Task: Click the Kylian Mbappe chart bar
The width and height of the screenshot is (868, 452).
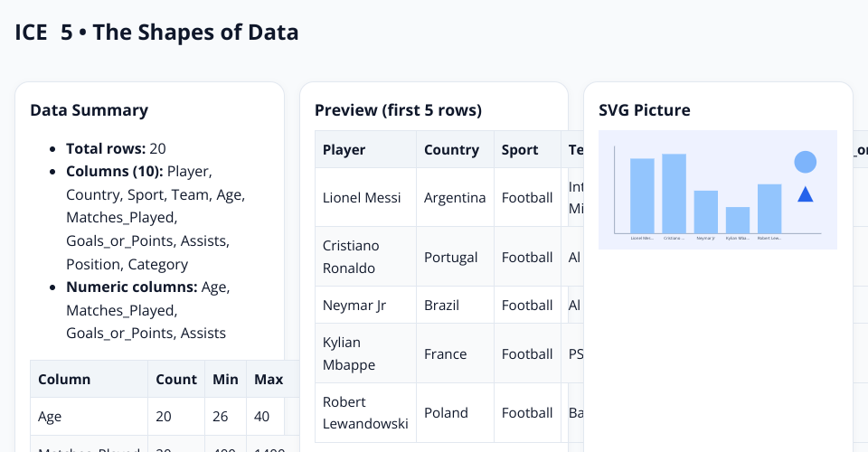Action: (x=738, y=220)
